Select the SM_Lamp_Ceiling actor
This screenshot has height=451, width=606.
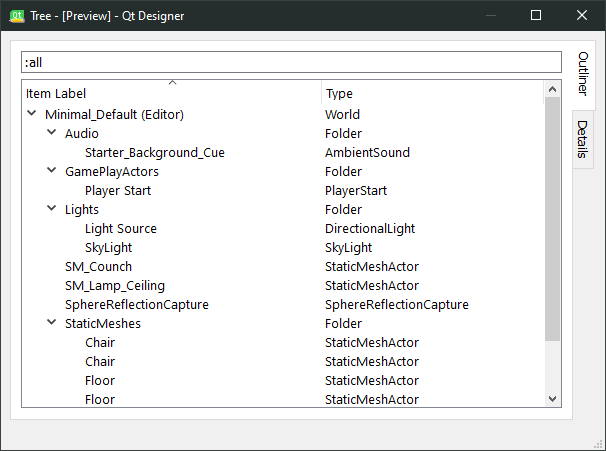tap(114, 286)
